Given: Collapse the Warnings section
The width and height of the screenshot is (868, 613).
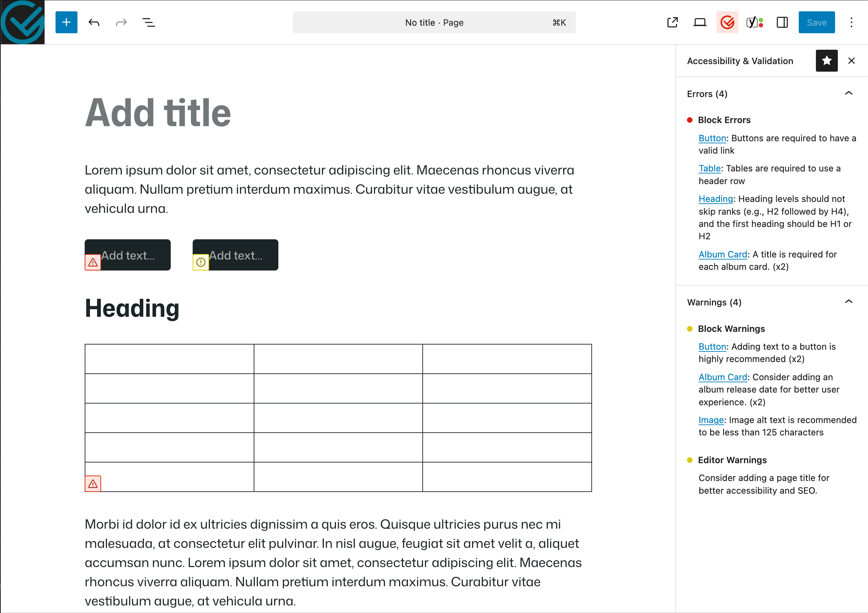Looking at the screenshot, I should [x=848, y=302].
